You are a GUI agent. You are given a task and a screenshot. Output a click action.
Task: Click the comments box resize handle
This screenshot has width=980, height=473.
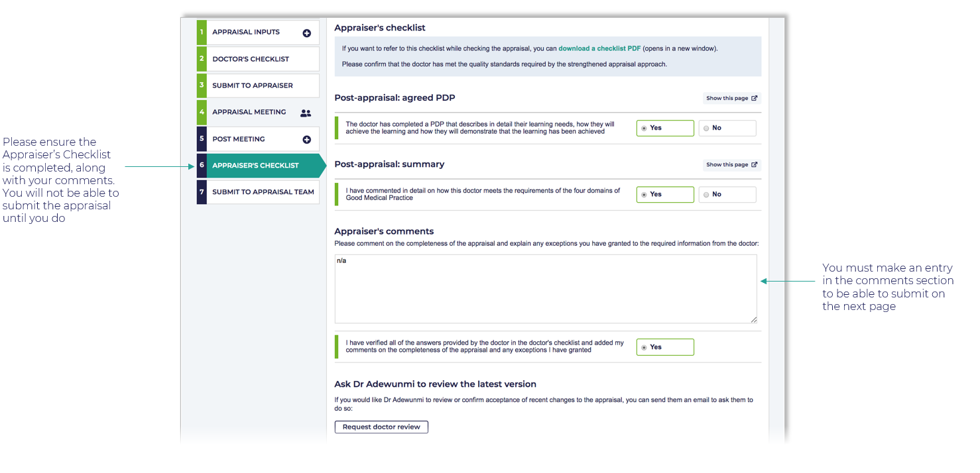pos(753,319)
